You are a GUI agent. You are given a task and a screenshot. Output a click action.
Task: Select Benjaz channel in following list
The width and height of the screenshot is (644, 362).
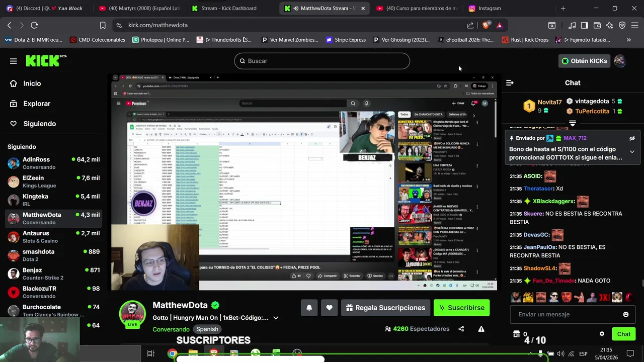click(x=54, y=274)
